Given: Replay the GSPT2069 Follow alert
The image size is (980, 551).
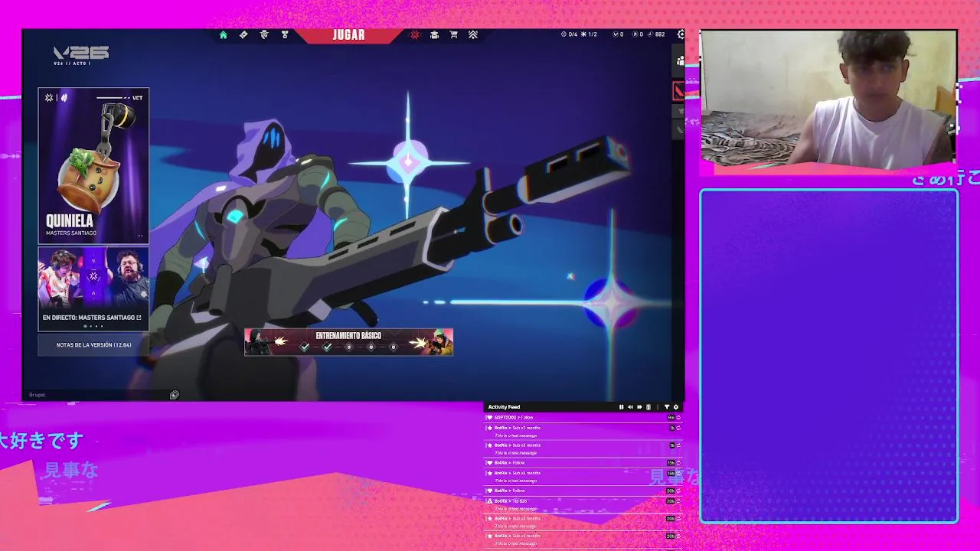Looking at the screenshot, I should pyautogui.click(x=678, y=418).
